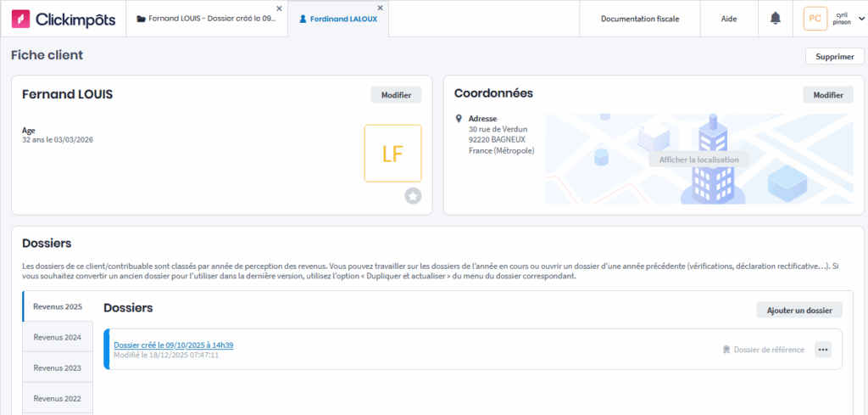
Task: Open the dossier créé le 09/10/2025 link
Action: [x=174, y=345]
